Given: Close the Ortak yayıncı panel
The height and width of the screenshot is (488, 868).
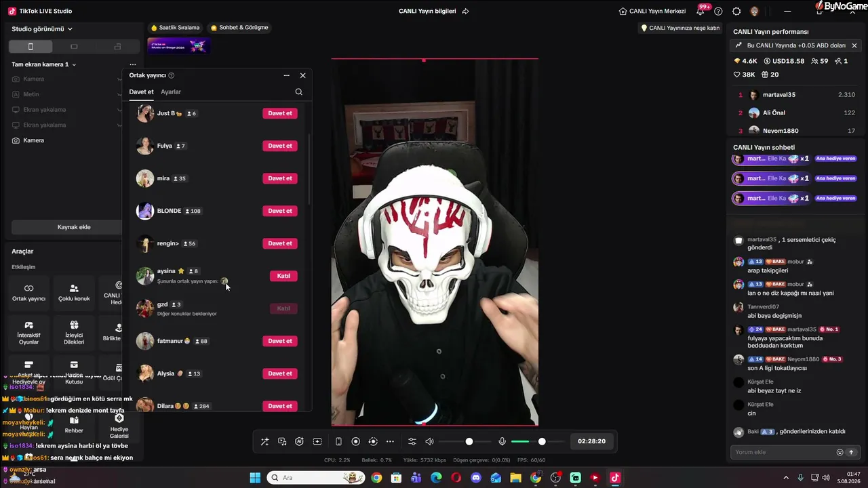Looking at the screenshot, I should coord(302,75).
